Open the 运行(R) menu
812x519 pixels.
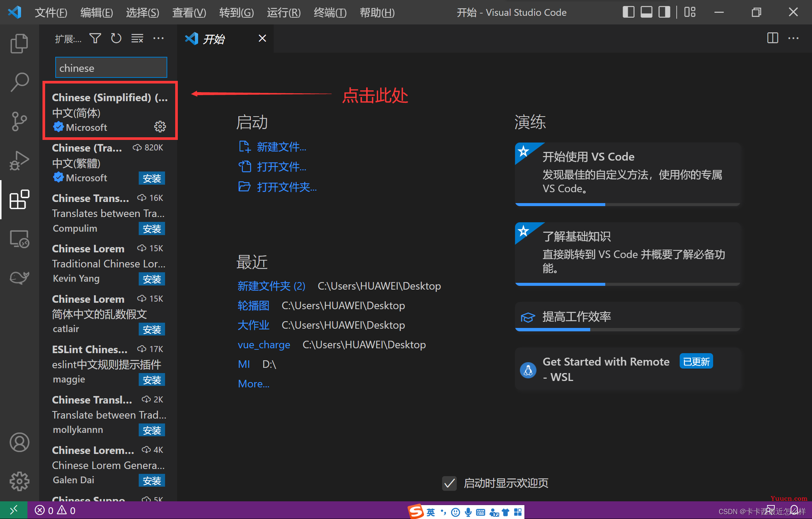coord(284,12)
